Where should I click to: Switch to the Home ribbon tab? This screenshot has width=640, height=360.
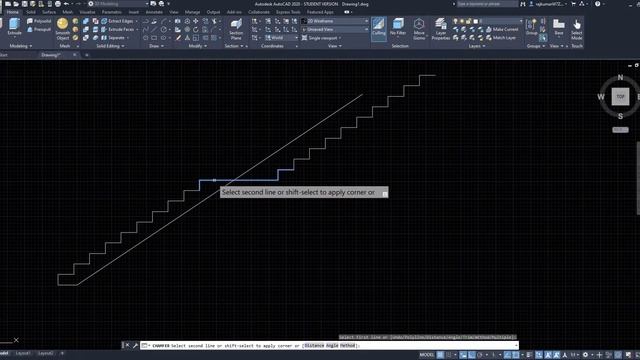[13, 12]
